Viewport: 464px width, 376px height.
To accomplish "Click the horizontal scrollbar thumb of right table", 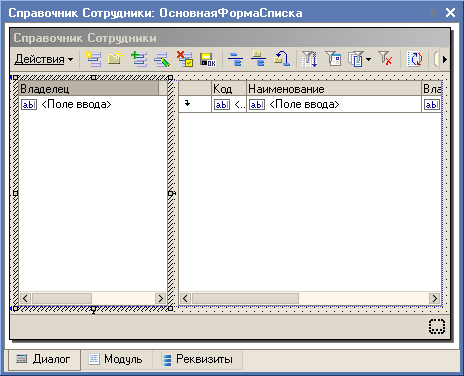I will (x=245, y=298).
